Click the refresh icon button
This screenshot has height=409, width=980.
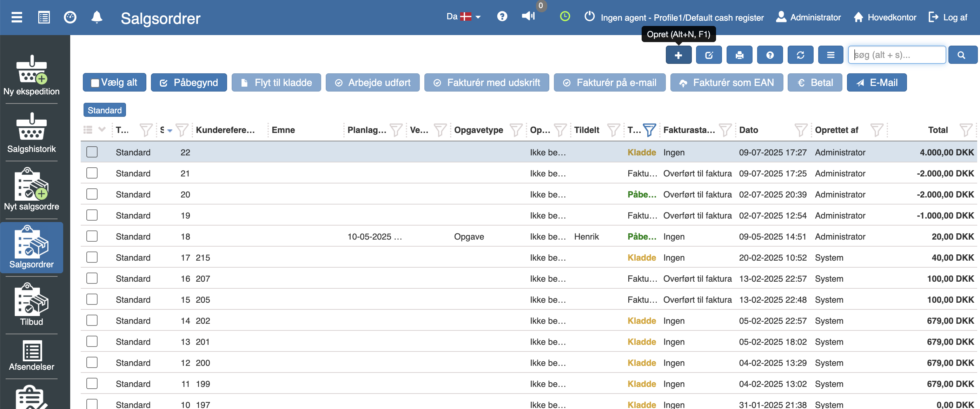point(800,55)
